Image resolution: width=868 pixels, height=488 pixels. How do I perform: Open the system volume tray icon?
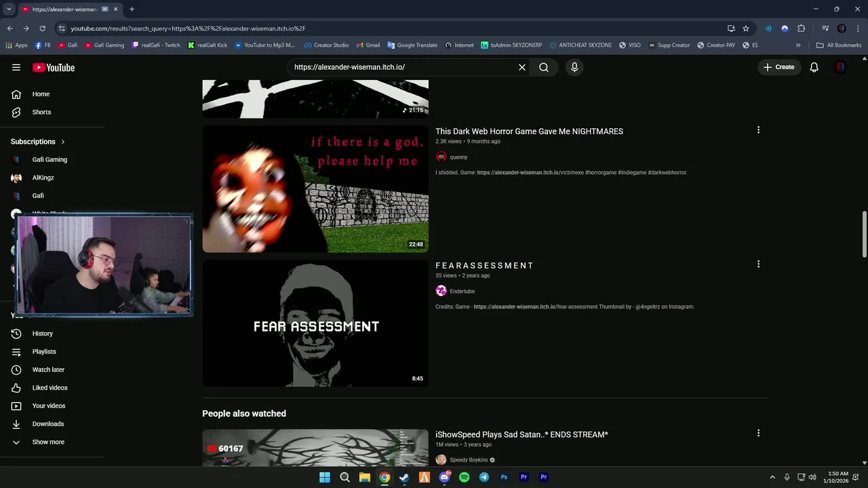click(x=814, y=477)
